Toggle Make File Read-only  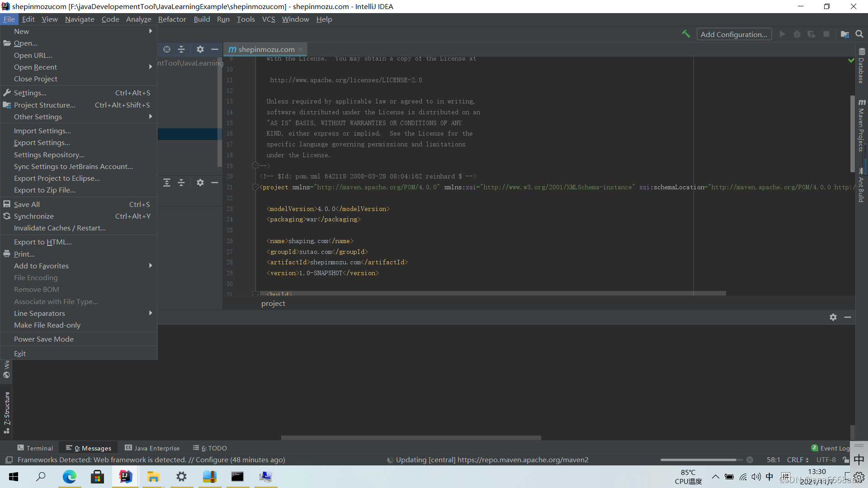(47, 325)
